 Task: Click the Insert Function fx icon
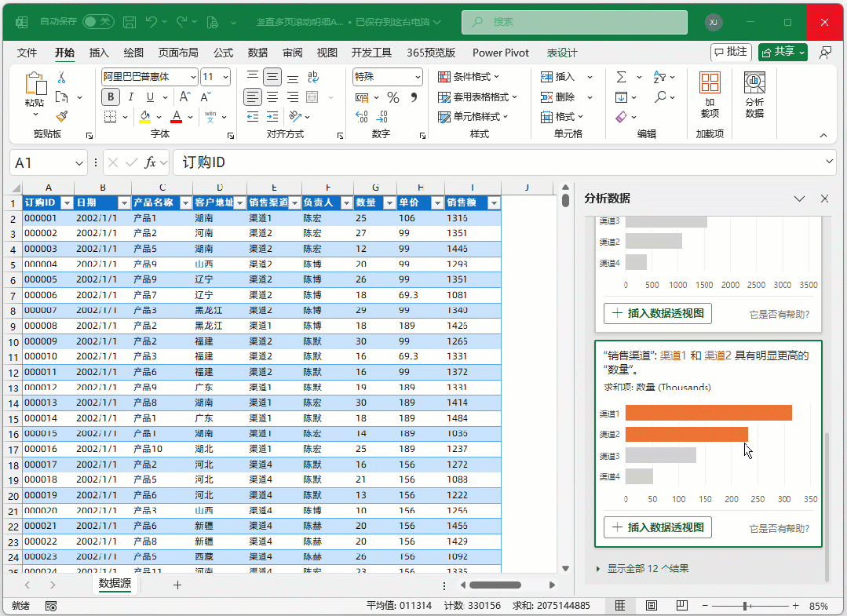click(x=150, y=162)
